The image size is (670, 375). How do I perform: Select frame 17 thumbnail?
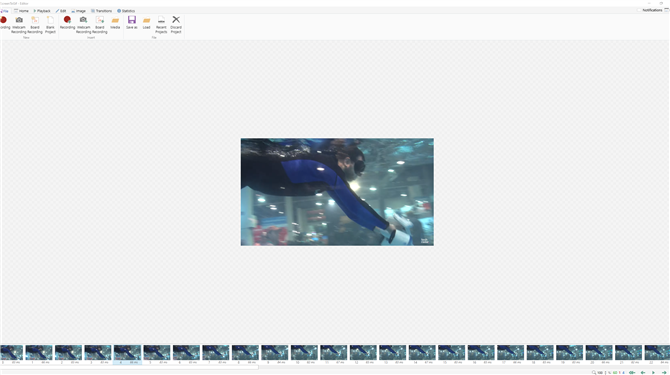point(511,354)
